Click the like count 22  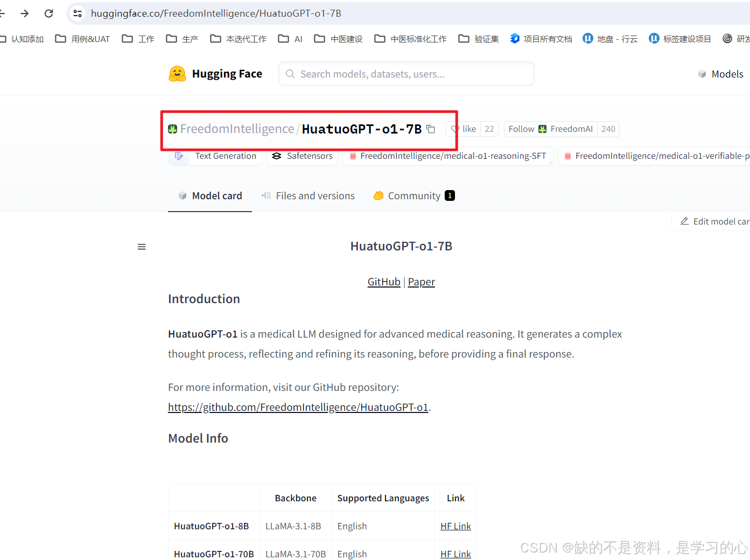[489, 129]
